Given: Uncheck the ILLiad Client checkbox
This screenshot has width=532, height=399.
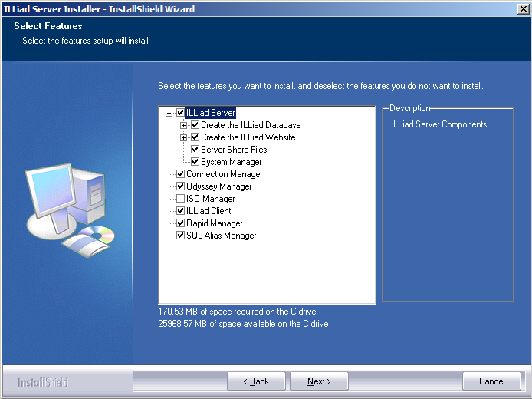Looking at the screenshot, I should tap(181, 211).
